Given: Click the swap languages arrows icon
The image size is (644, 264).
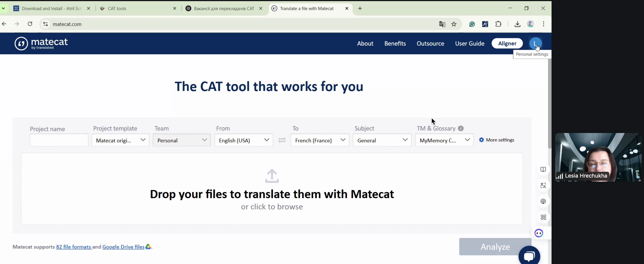Looking at the screenshot, I should [x=282, y=140].
